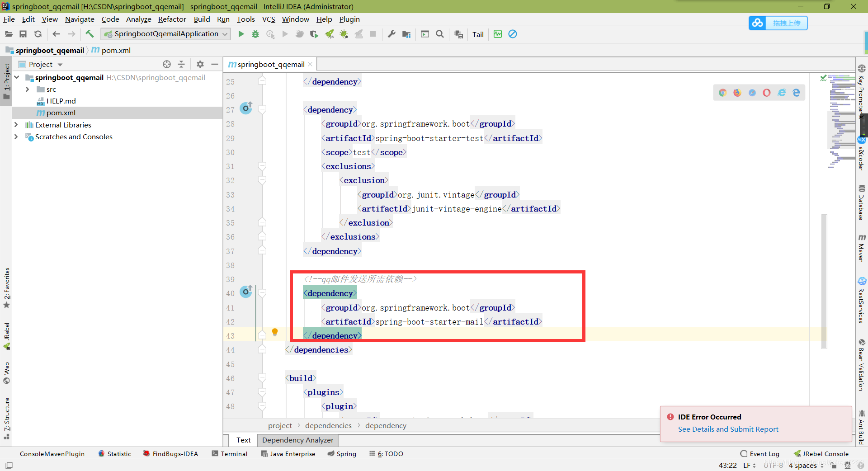
Task: Click the cloud upload button at top right
Action: click(778, 23)
